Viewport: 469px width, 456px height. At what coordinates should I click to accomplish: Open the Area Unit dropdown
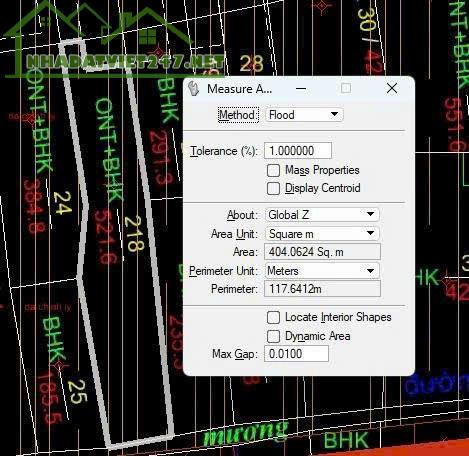click(322, 234)
